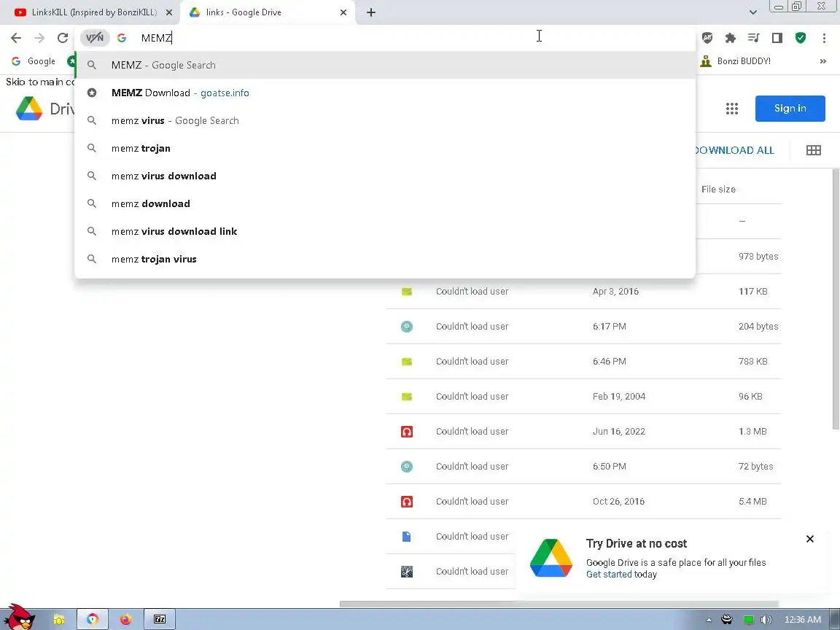Select 'memz virus download link' suggestion
Viewport: 840px width, 630px height.
click(385, 231)
